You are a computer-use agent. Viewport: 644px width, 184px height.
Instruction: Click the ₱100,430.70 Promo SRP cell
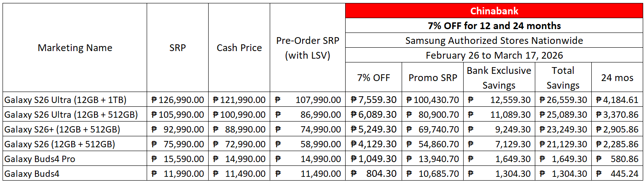432,100
